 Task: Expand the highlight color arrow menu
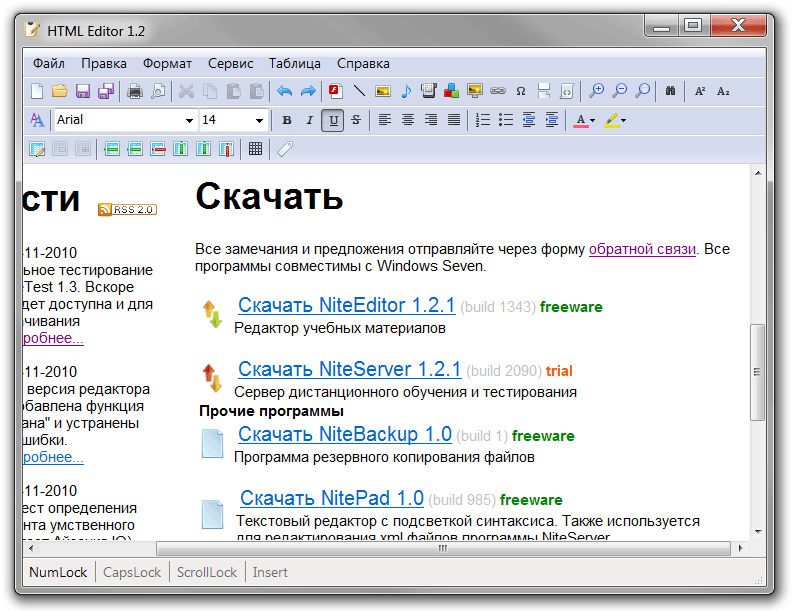point(624,121)
